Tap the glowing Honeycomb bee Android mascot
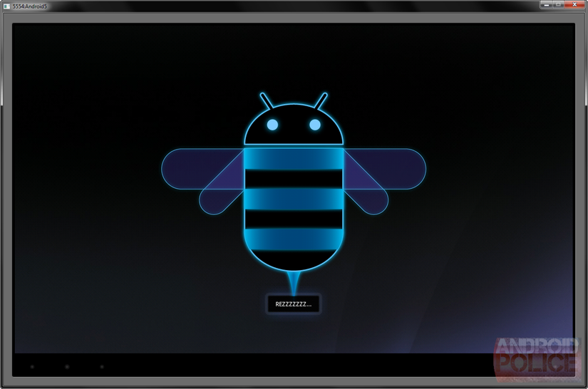 tap(294, 194)
